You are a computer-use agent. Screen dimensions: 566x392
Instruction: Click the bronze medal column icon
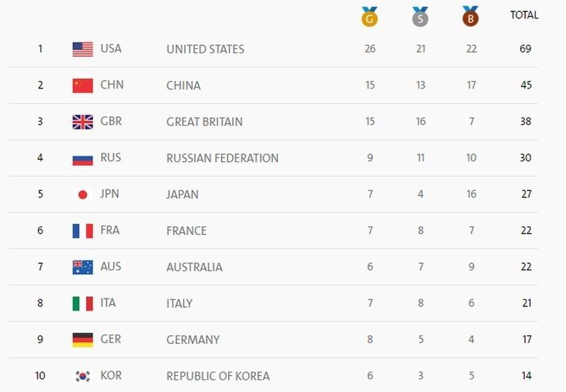pos(470,17)
